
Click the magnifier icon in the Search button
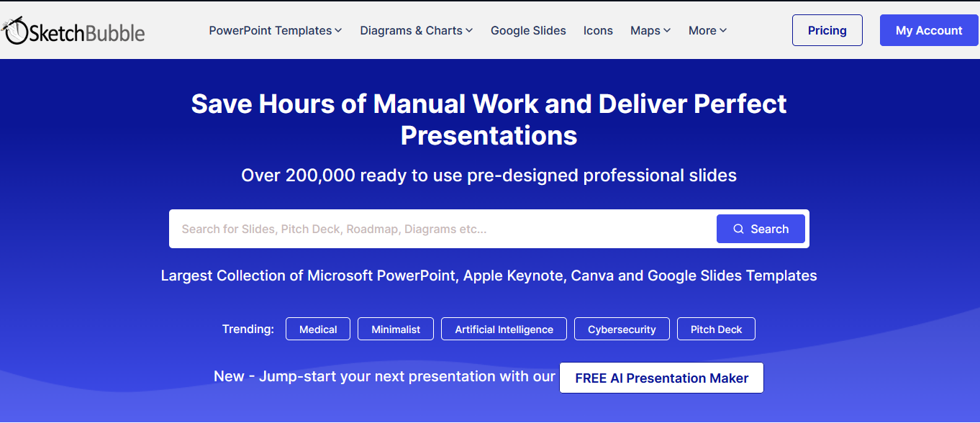[738, 229]
